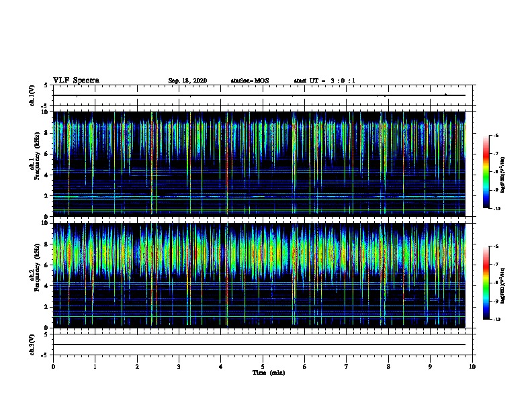Click the "Time (min)" axis label
Viewport: 532px width, 411px height.
[x=269, y=373]
